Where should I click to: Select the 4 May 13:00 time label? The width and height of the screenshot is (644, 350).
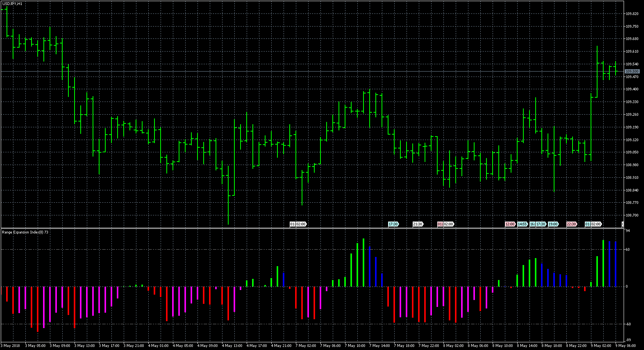pyautogui.click(x=233, y=346)
